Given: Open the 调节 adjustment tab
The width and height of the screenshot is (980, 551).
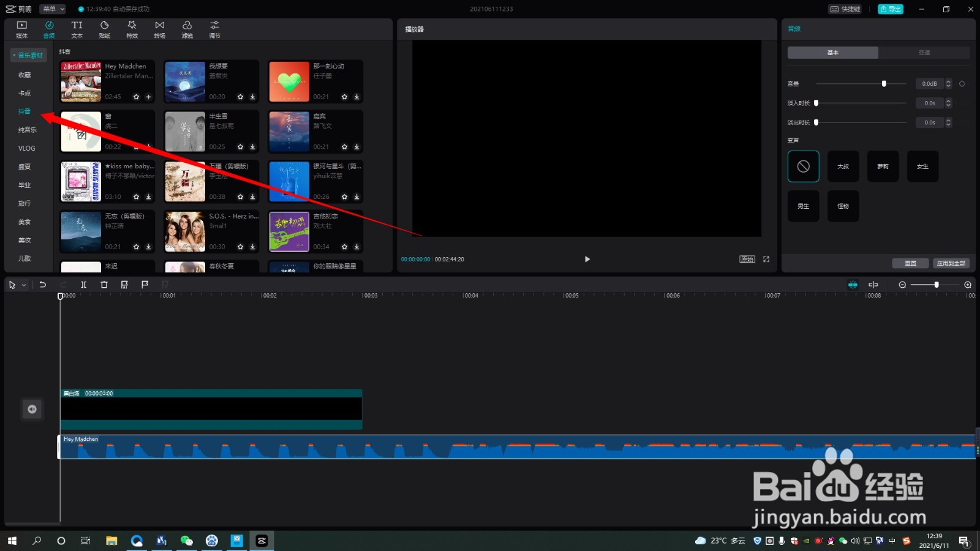Looking at the screenshot, I should click(x=214, y=29).
